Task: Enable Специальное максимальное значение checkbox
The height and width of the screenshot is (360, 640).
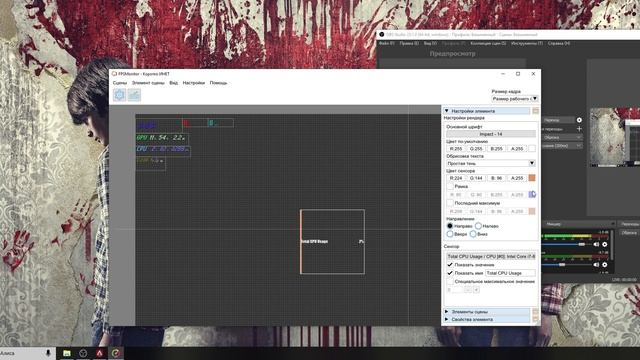Action: tap(450, 281)
